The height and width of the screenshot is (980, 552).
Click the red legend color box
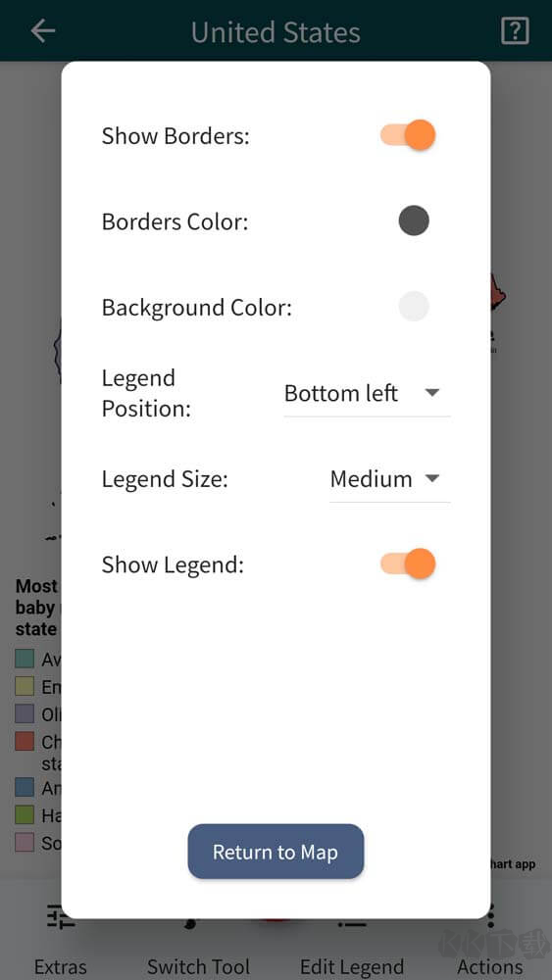coord(25,741)
